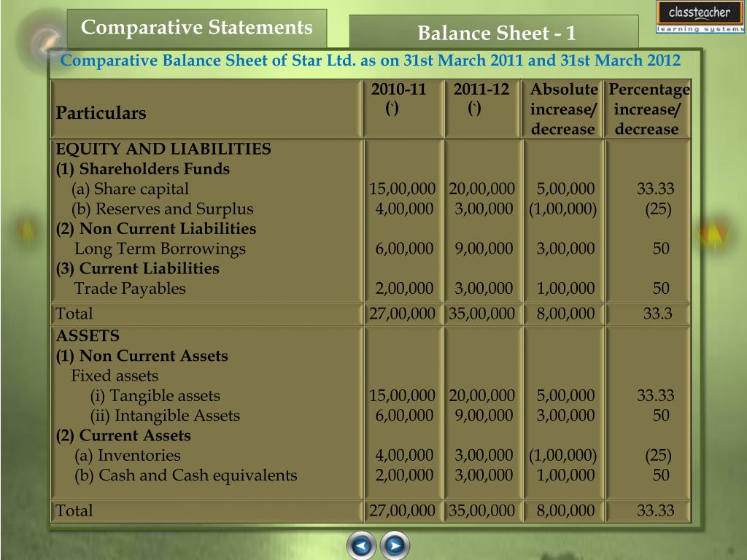Viewport: 747px width, 560px height.
Task: Click Share capital 2010-11 value 15,00,000
Action: 402,189
